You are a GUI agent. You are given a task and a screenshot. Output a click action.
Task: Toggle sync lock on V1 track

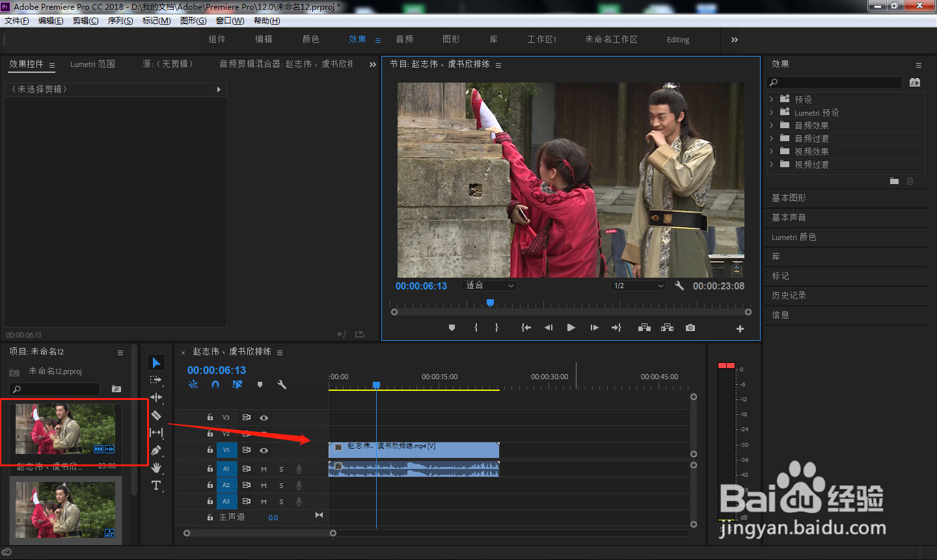(246, 450)
